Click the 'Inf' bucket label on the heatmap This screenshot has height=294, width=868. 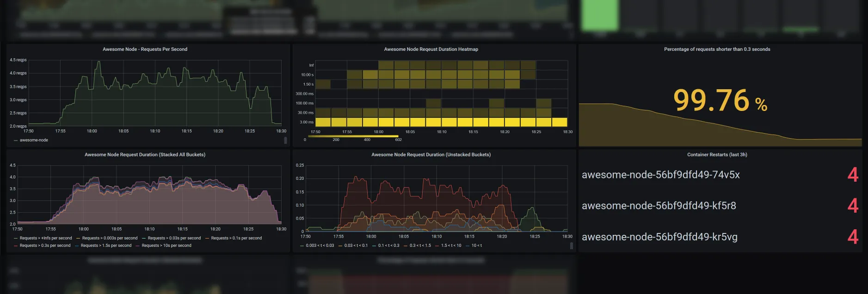pyautogui.click(x=311, y=65)
